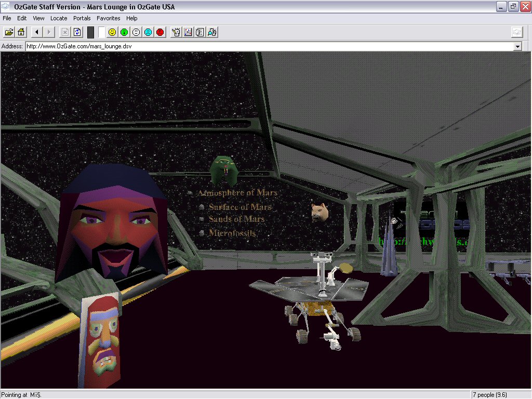Image resolution: width=532 pixels, height=399 pixels.
Task: Click the find people binoculars icon
Action: point(212,32)
